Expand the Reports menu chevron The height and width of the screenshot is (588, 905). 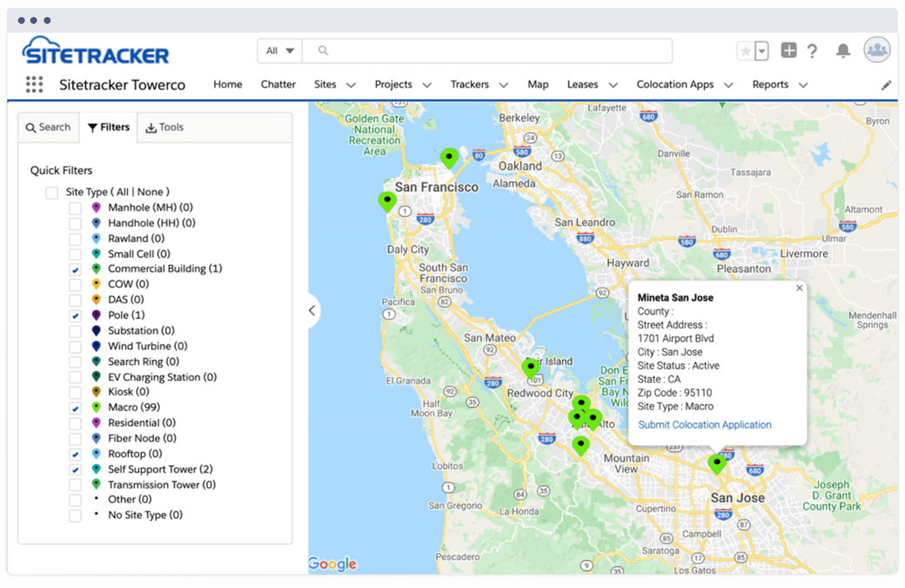tap(803, 85)
